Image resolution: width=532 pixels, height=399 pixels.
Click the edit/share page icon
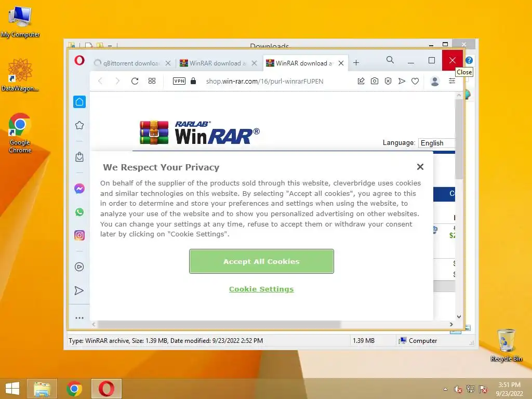click(361, 81)
